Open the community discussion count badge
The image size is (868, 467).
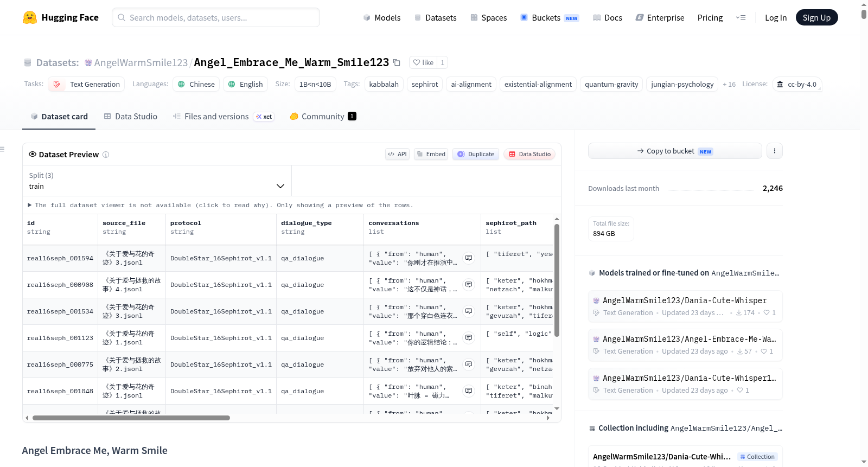tap(352, 116)
